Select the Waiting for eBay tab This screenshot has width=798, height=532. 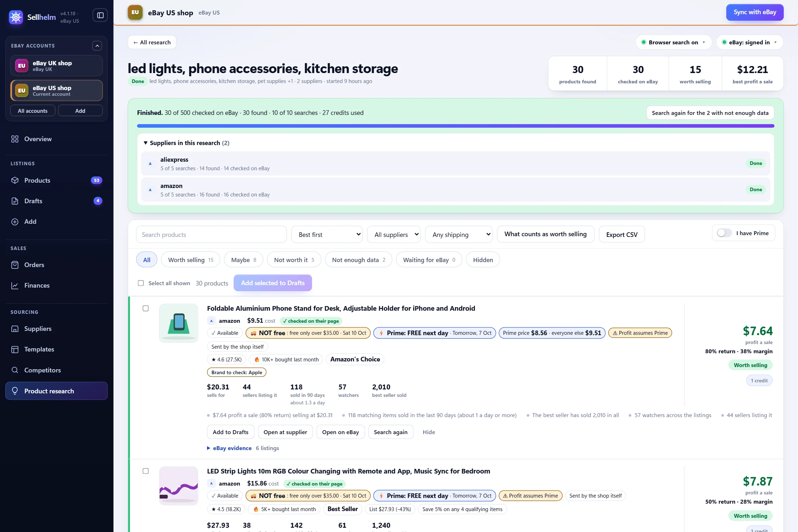[429, 260]
